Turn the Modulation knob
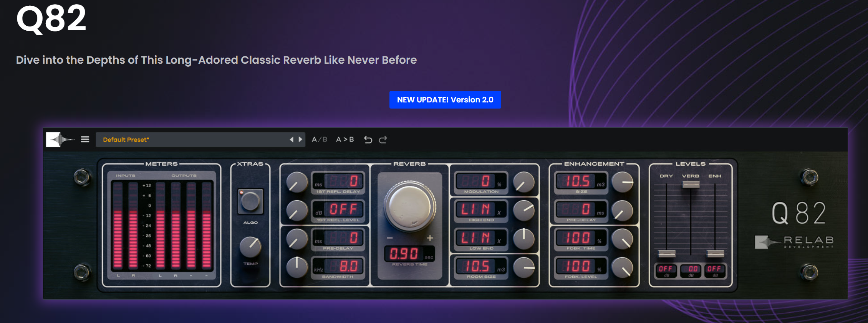Screen dimensions: 868x323 coord(524,182)
